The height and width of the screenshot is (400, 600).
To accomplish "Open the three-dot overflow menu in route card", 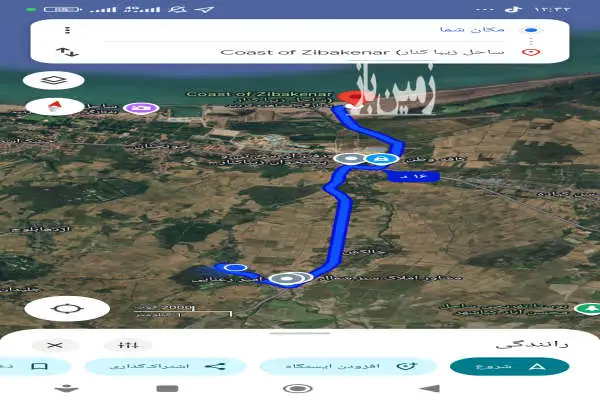I will coord(67,30).
